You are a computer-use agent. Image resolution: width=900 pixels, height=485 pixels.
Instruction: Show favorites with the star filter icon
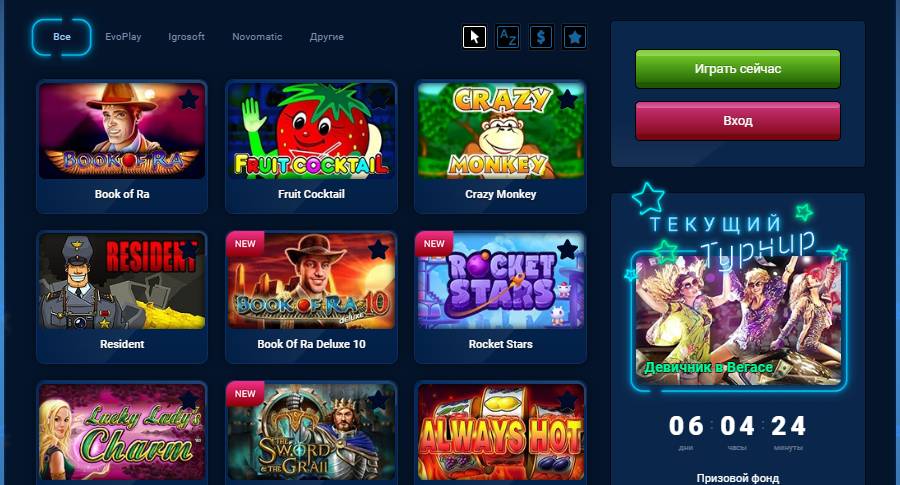tap(574, 37)
